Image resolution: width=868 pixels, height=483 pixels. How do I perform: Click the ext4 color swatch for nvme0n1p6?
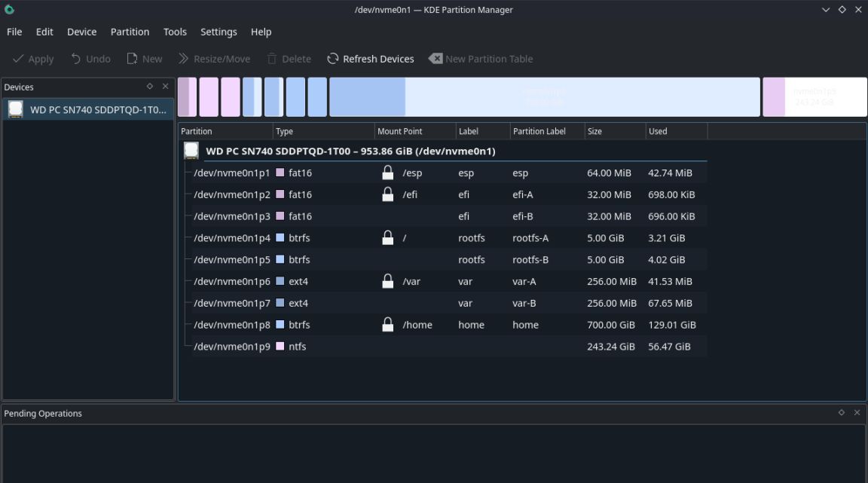click(280, 281)
